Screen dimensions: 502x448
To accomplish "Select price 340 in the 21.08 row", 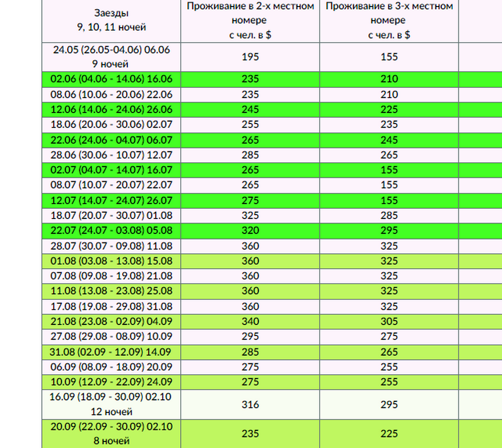I will point(250,321).
